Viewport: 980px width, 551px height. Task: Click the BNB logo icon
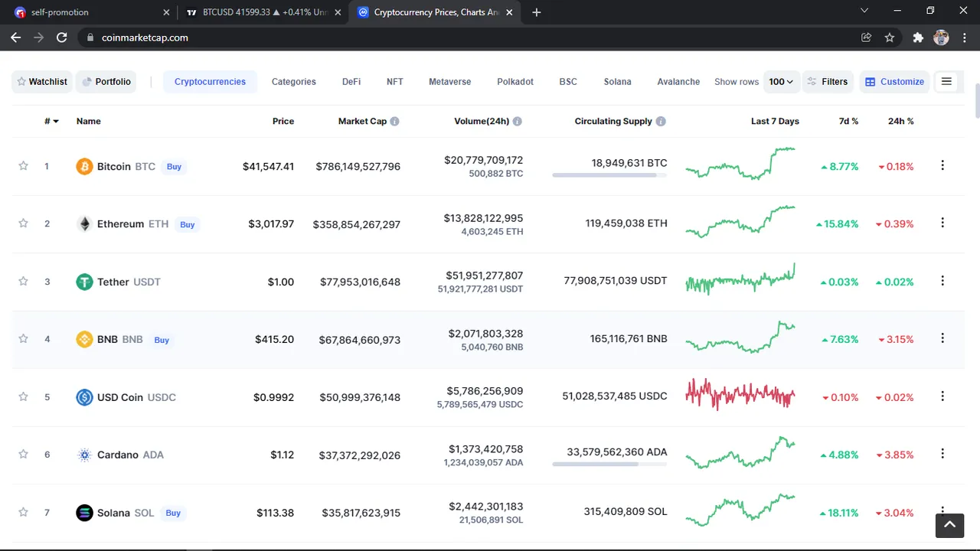point(84,339)
